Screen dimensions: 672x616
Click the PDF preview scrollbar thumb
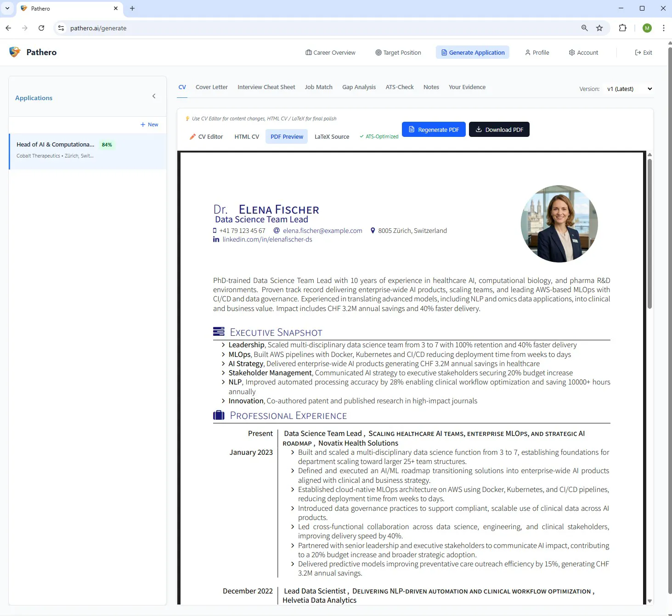click(649, 233)
